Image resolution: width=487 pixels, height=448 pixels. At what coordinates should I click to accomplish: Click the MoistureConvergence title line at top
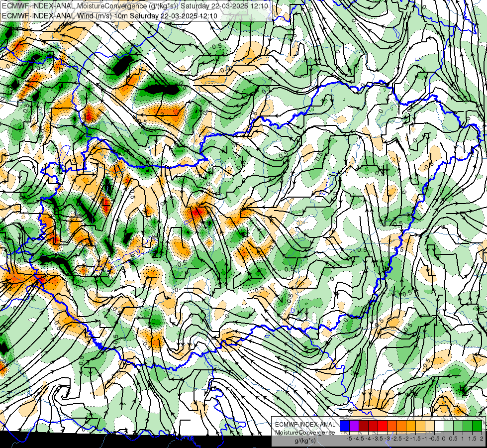click(x=135, y=6)
